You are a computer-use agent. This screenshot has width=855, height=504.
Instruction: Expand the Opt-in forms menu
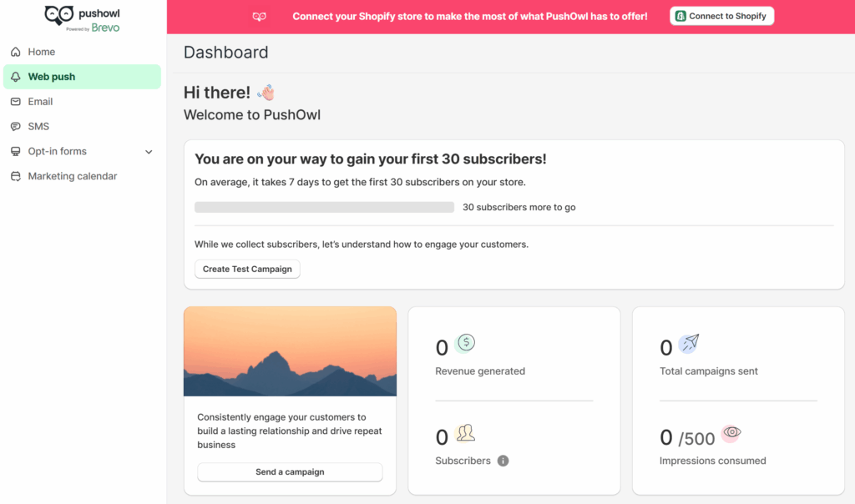point(57,151)
